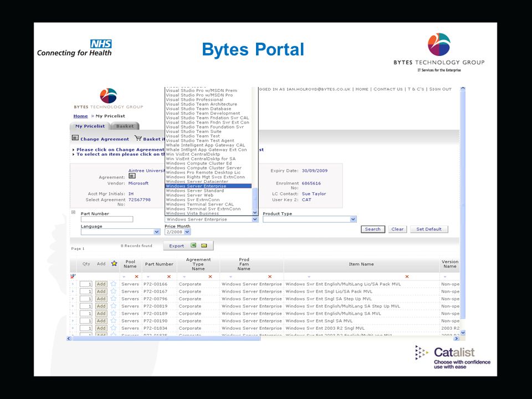Click the page vertical scrollbar up arrow
The height and width of the screenshot is (399, 532).
point(463,89)
